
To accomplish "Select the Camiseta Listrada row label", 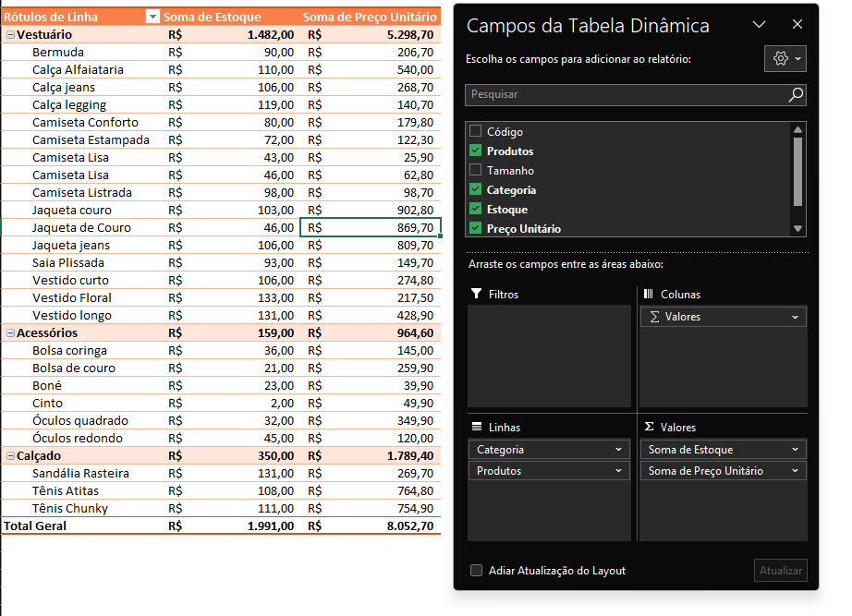I will point(82,192).
